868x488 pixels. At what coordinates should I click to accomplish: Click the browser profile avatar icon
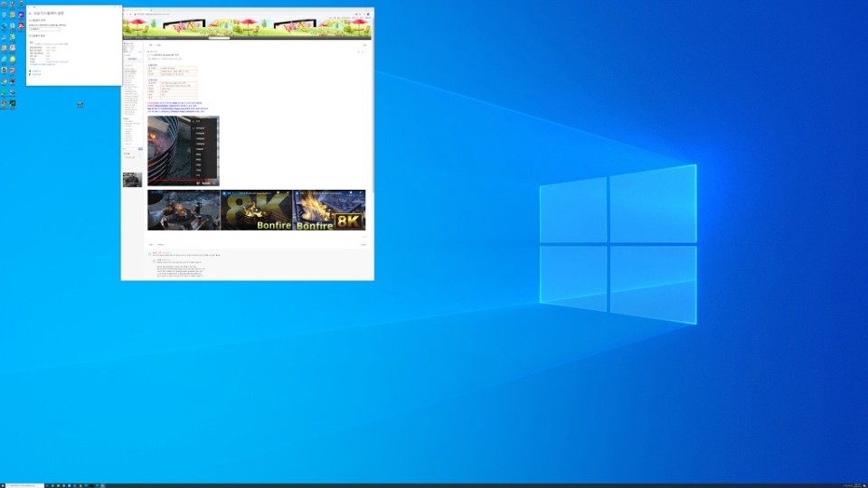pyautogui.click(x=368, y=14)
